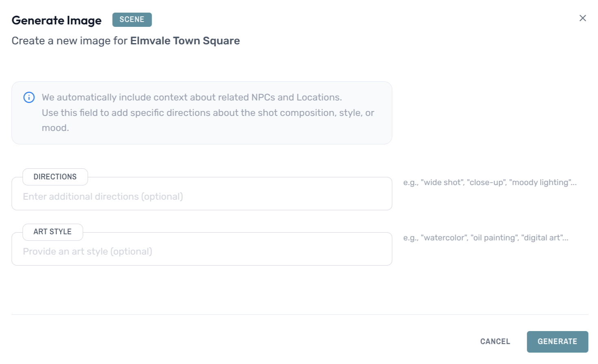Click the blue info circle icon
The image size is (598, 364).
click(29, 98)
